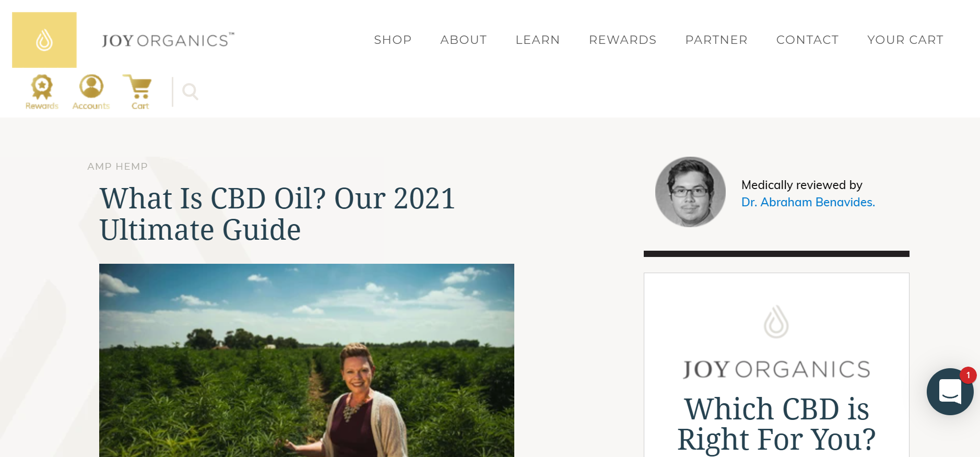Open the LEARN menu

coord(538,40)
